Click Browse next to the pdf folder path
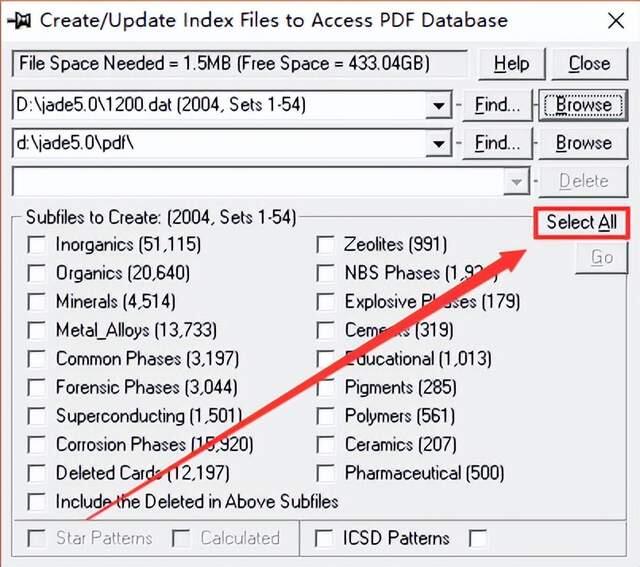Viewport: 640px width, 567px height. coord(583,143)
